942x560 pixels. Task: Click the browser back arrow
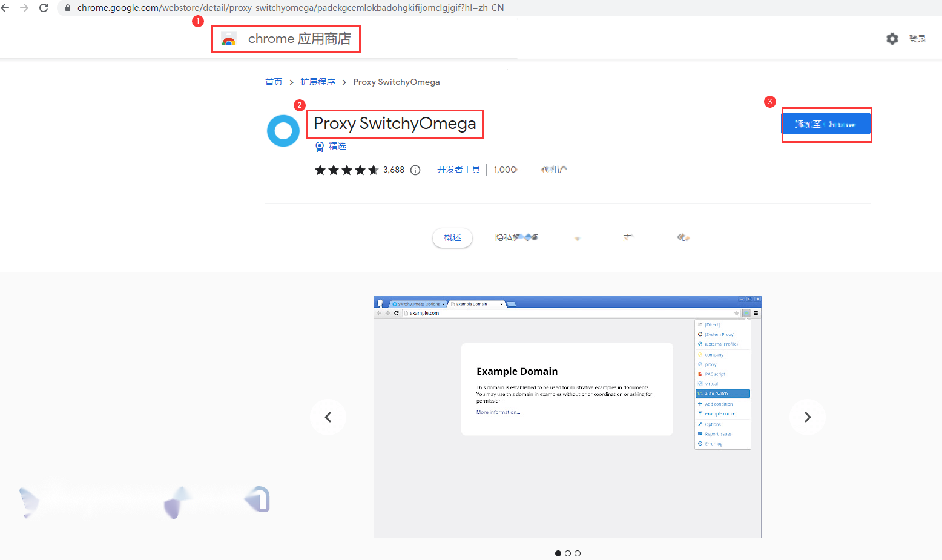(5, 8)
